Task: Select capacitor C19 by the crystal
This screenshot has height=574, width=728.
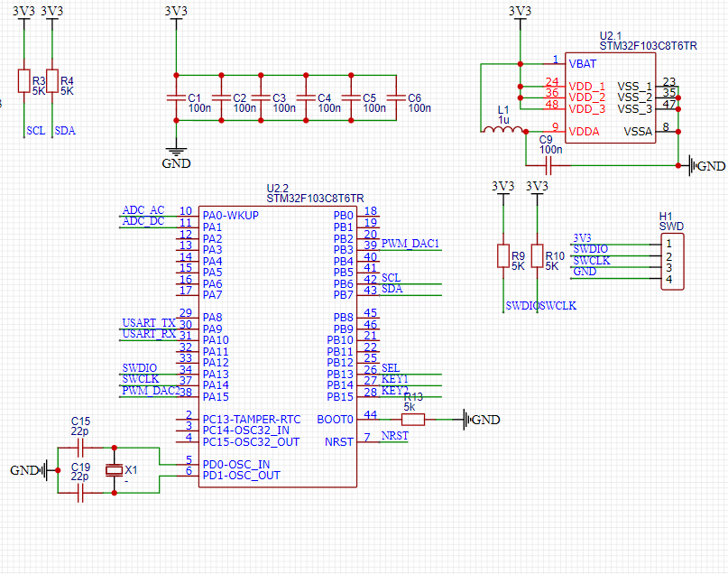Action: pyautogui.click(x=80, y=493)
